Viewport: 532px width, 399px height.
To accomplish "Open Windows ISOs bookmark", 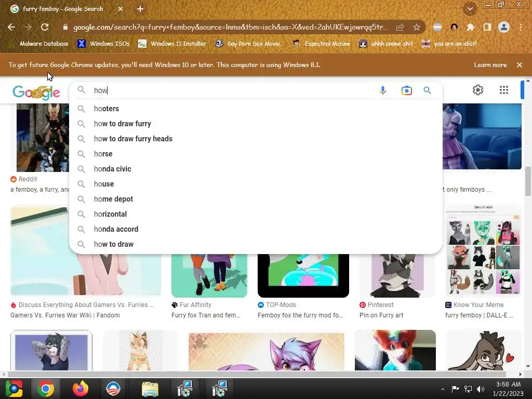I will (x=104, y=44).
